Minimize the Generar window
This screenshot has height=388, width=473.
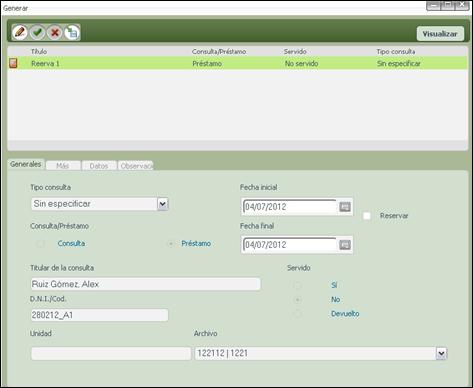click(433, 6)
